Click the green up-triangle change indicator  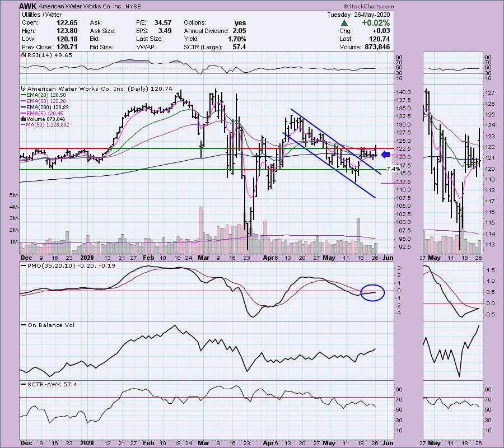344,23
